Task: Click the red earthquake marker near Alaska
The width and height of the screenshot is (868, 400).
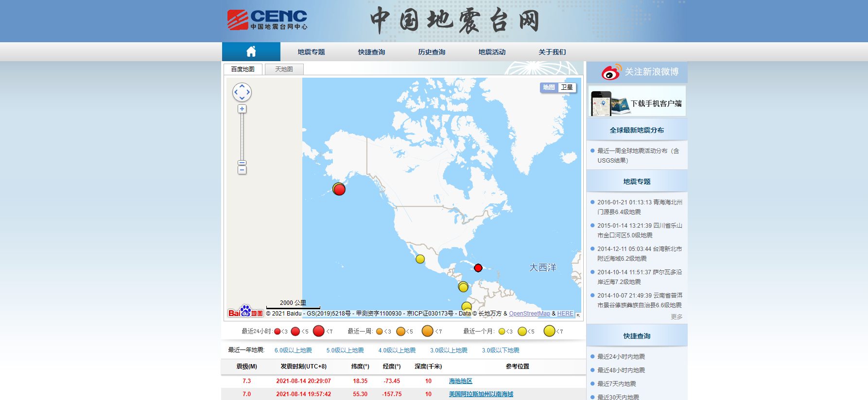Action: click(x=339, y=189)
